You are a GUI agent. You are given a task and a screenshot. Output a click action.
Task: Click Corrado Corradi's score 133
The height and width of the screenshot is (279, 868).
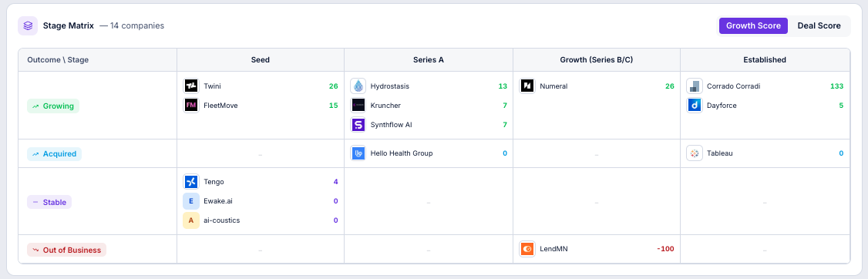(837, 86)
